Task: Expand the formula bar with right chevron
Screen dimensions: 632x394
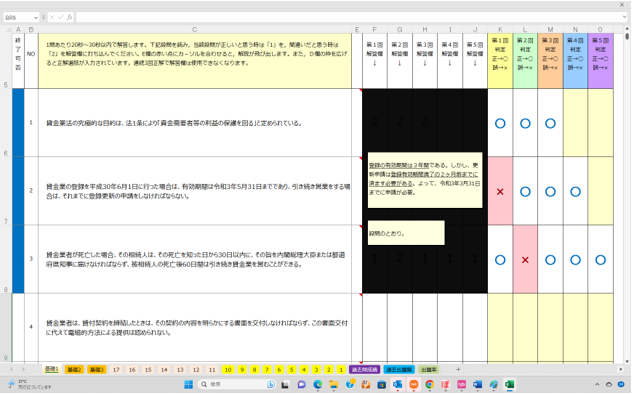Action: 624,17
